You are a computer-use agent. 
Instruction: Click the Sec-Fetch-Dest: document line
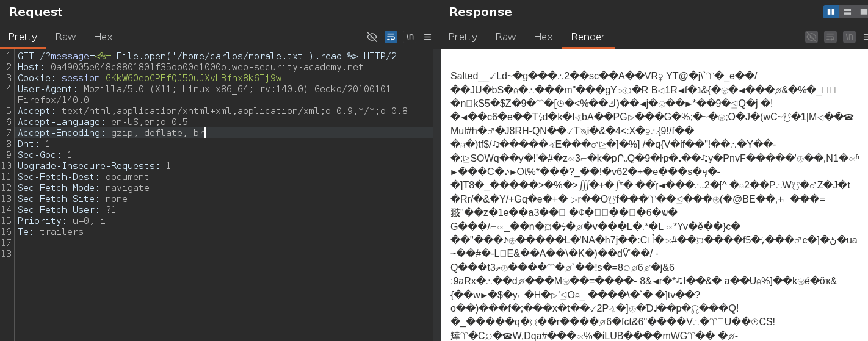[x=83, y=177]
